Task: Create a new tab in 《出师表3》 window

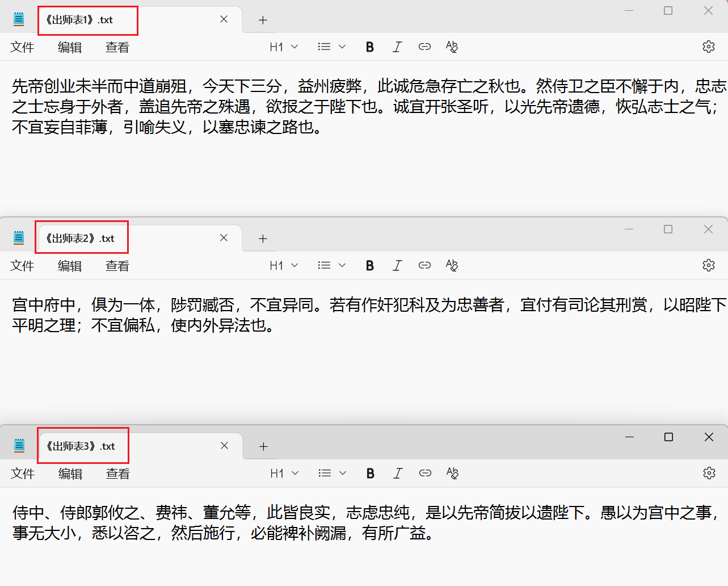Action: 263,446
